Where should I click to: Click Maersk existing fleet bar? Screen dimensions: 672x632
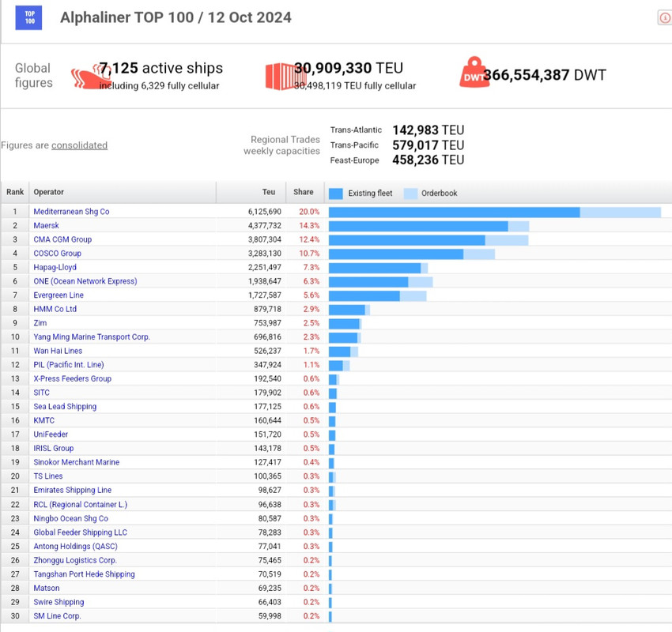(418, 226)
